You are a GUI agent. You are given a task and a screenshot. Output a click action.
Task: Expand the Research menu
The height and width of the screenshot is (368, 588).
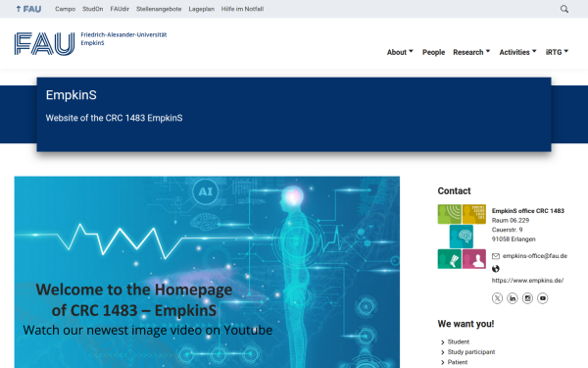pyautogui.click(x=471, y=52)
